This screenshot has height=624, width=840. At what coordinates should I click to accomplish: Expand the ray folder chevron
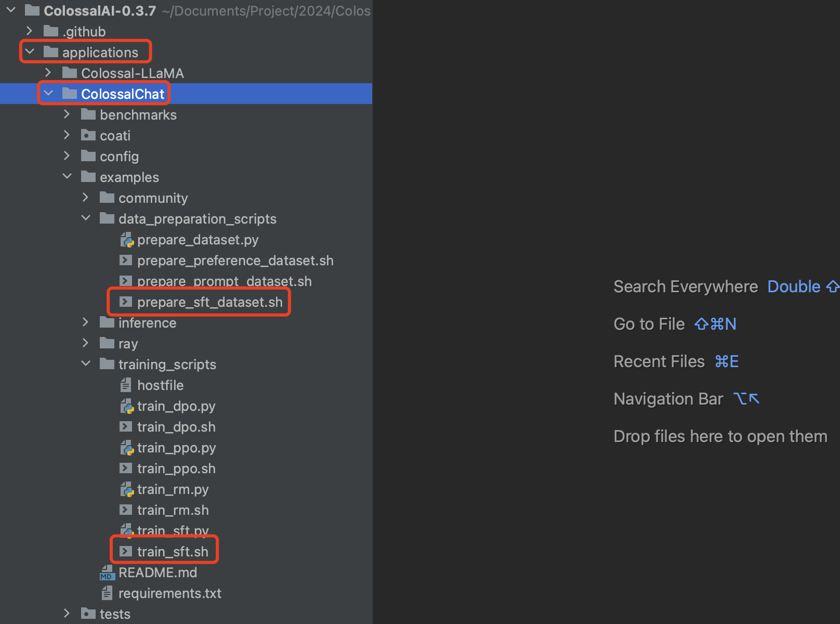[x=86, y=343]
